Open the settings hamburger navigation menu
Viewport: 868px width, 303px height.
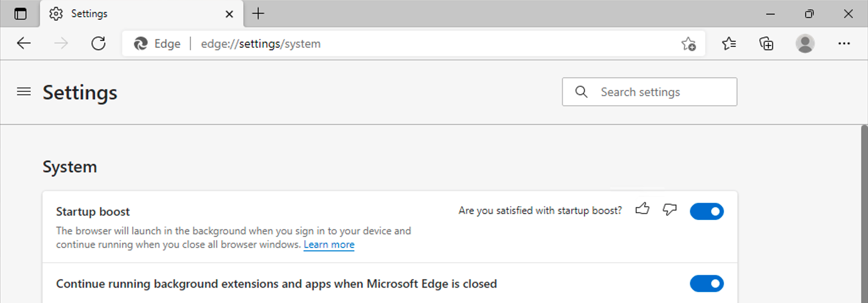click(24, 91)
